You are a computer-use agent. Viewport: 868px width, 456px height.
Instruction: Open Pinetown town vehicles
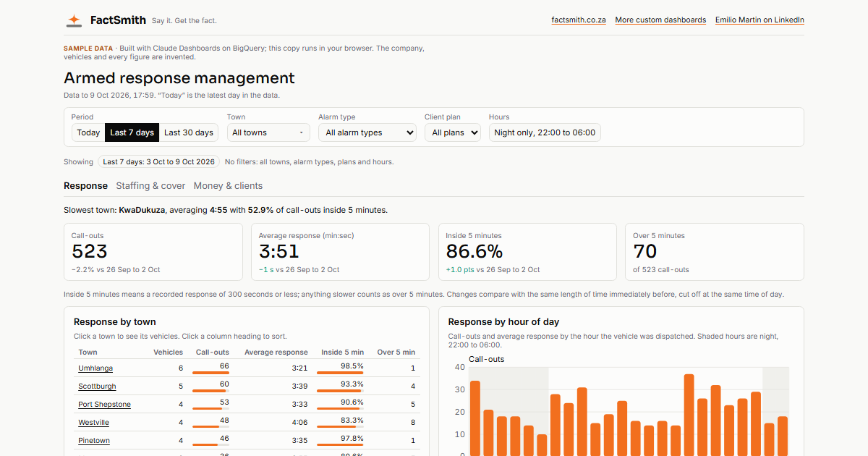[x=94, y=441]
